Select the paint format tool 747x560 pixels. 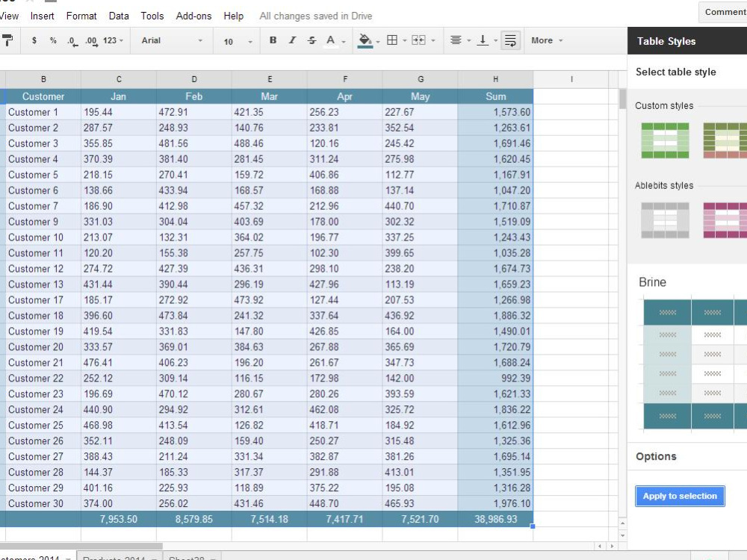7,40
